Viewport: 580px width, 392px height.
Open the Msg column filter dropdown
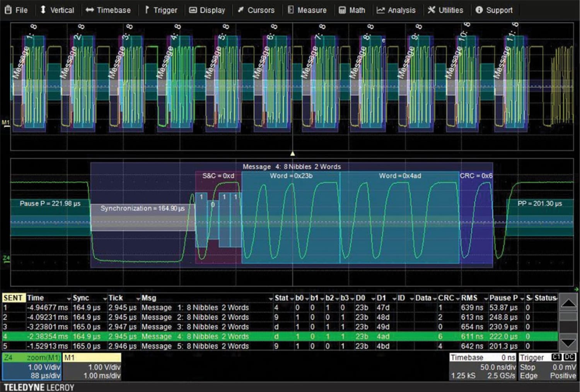[271, 298]
